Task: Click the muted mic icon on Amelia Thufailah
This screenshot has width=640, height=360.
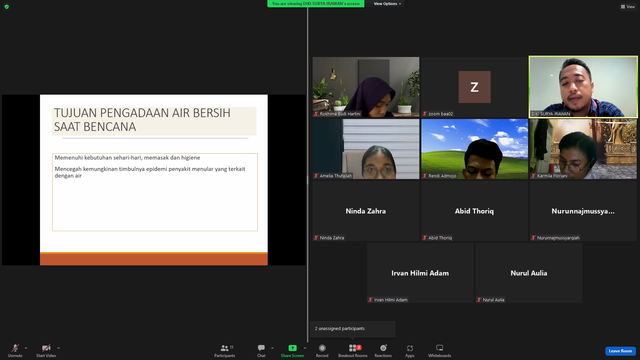Action: point(316,176)
